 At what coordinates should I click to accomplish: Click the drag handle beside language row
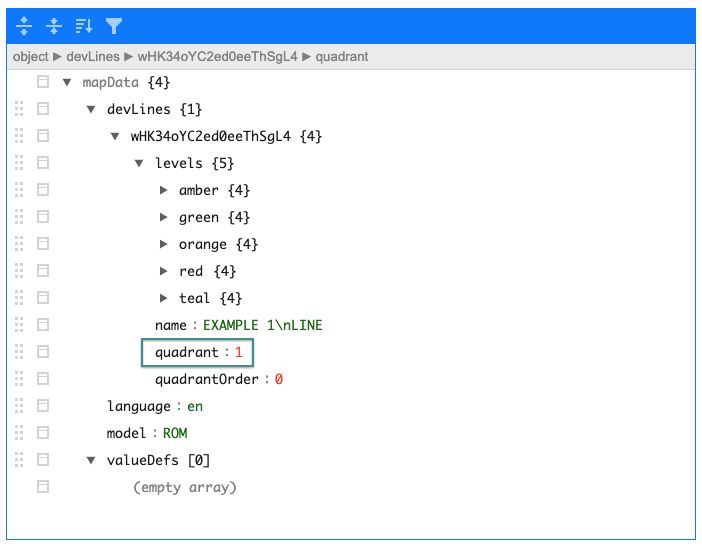(19, 406)
